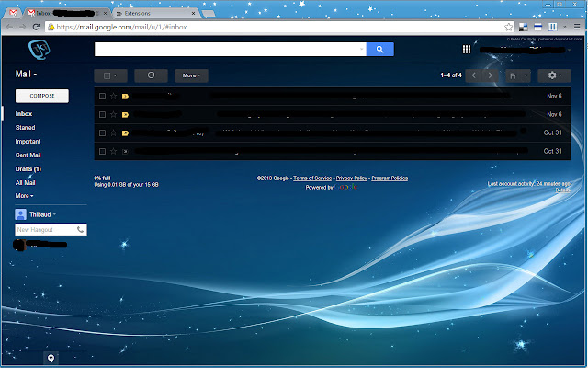The image size is (588, 368).
Task: Toggle importance marker on second Nov 6 email
Action: [125, 114]
